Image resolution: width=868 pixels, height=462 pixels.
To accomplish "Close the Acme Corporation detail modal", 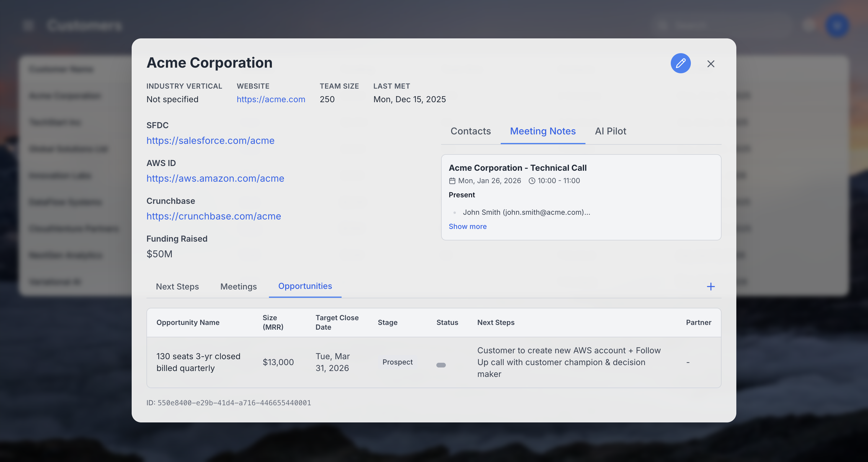I will point(711,64).
